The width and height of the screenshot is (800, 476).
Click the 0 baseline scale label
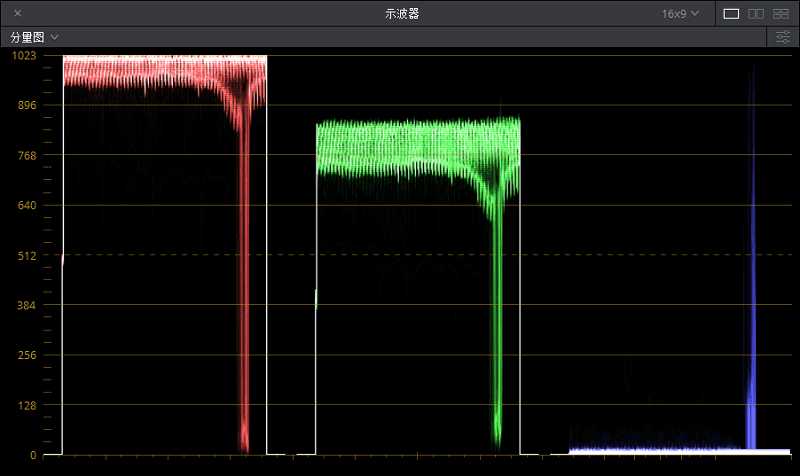tap(33, 455)
